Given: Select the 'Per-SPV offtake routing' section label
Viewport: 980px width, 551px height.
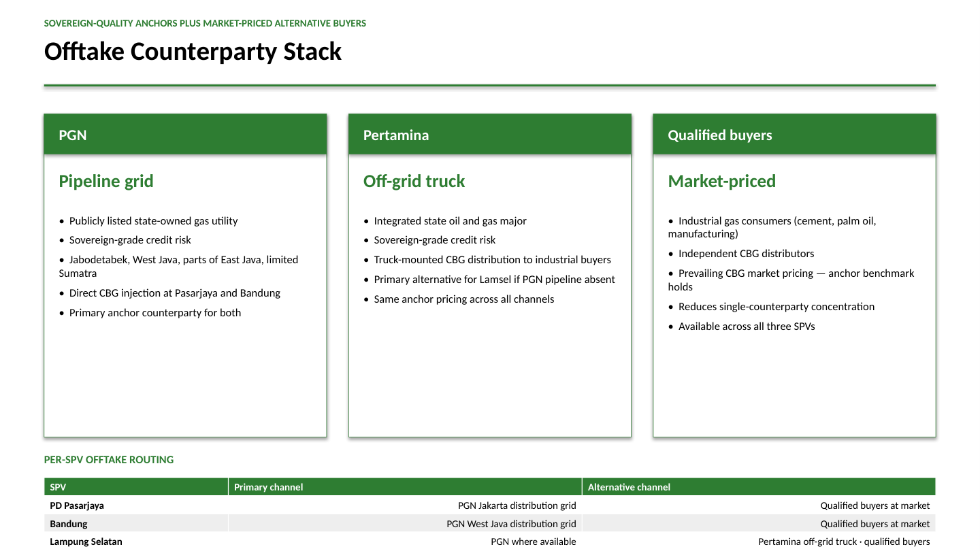Looking at the screenshot, I should (109, 460).
